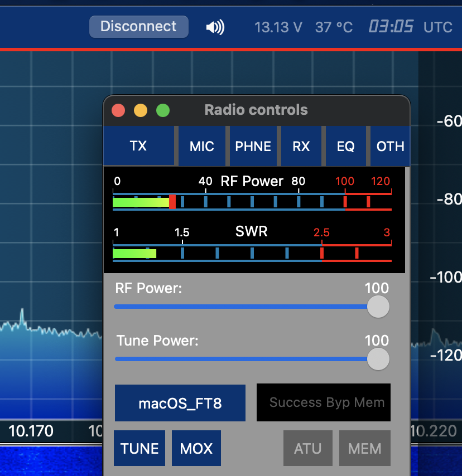
Task: Click the 37 °C temperature readout
Action: [334, 27]
